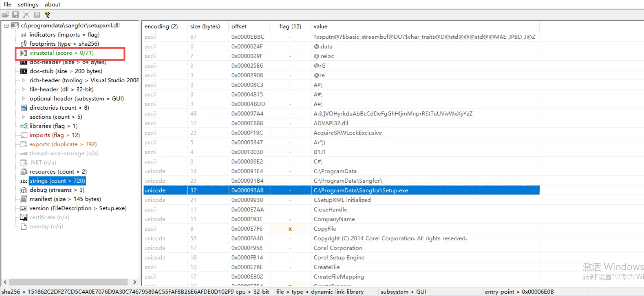Screen dimensions: 644x296
Task: Collapse the setupxml.dll root tree node
Action: tap(7, 26)
